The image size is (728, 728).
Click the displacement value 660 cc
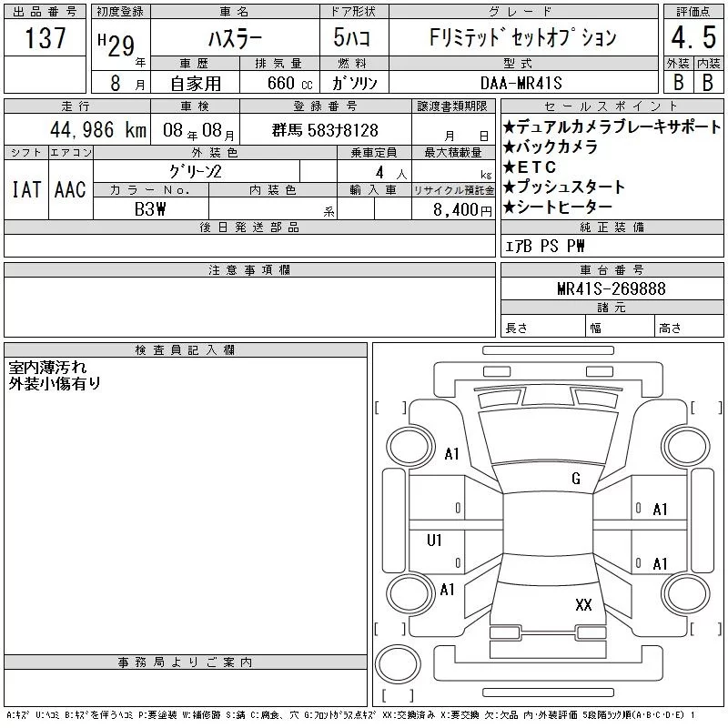tap(289, 83)
